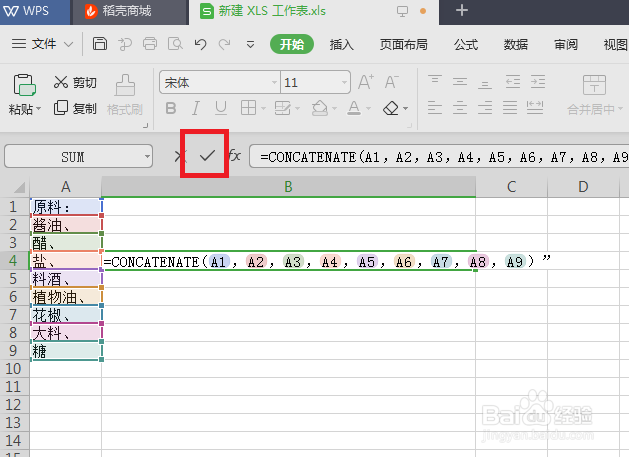Expand the Paste (粘贴) options arrow
629x457 pixels.
click(x=39, y=108)
